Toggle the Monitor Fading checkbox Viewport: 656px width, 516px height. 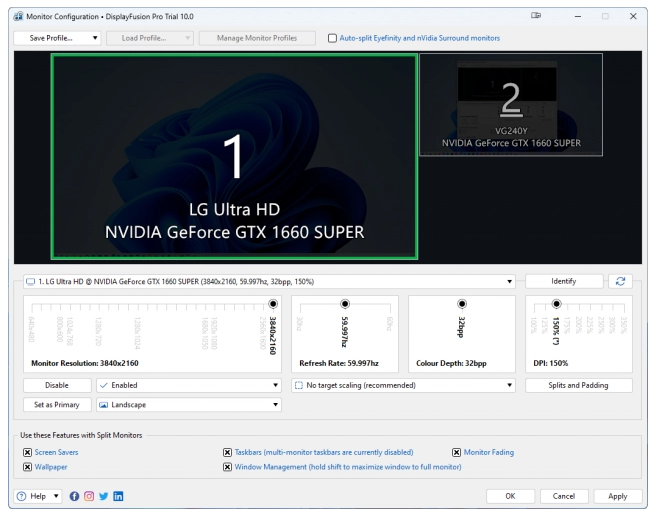456,452
